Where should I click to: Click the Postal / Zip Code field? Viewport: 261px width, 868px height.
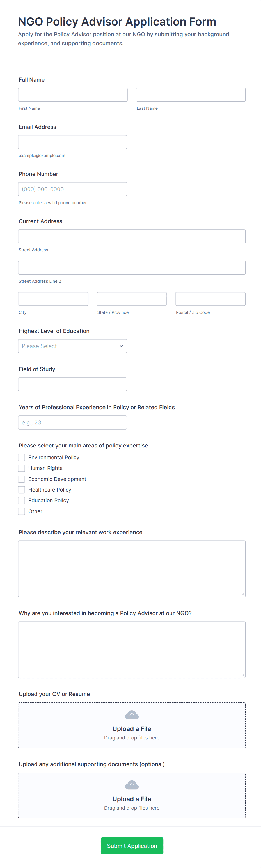(x=210, y=298)
